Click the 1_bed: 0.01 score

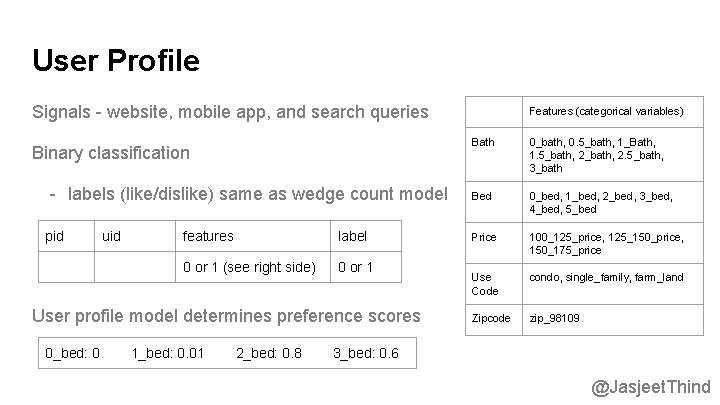[x=168, y=353]
